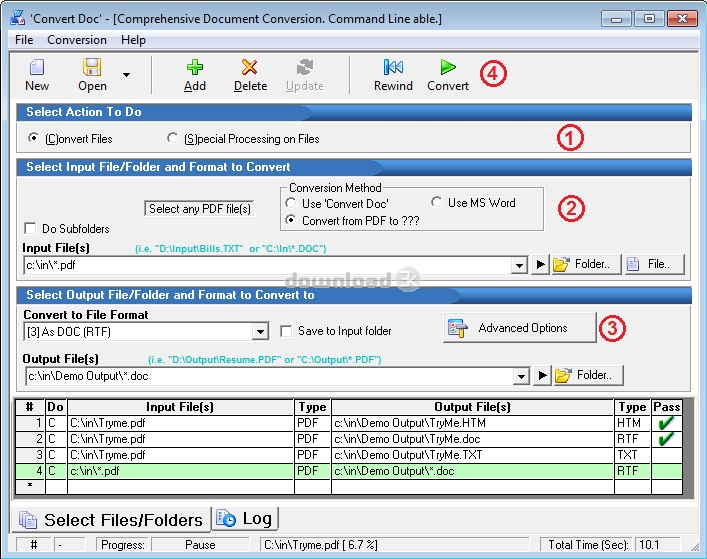This screenshot has width=707, height=559.
Task: Click the green Convert play icon
Action: click(x=448, y=67)
